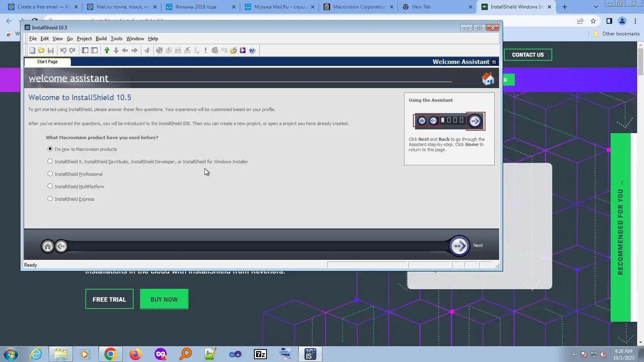The height and width of the screenshot is (362, 644).
Task: Open the Build menu in InstallShield
Action: pyautogui.click(x=101, y=39)
